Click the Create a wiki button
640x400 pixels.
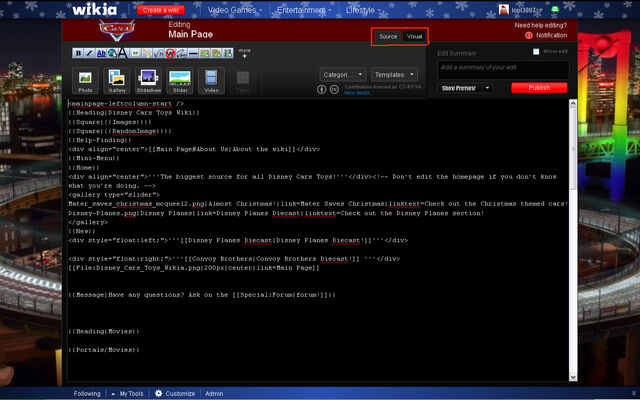161,10
